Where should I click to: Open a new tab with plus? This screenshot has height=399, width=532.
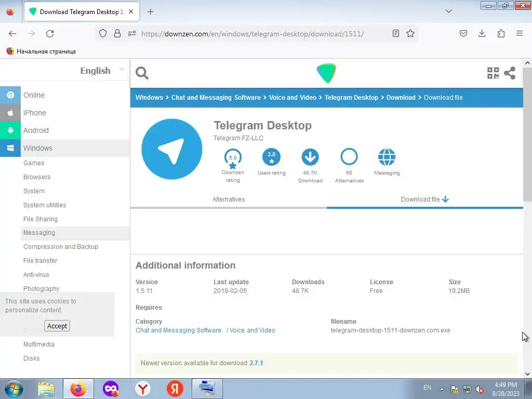click(x=150, y=12)
